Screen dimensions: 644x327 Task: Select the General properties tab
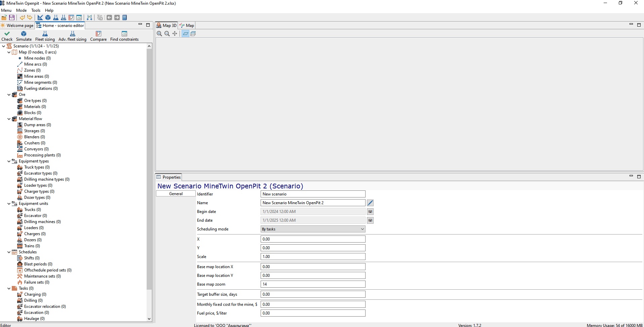[x=176, y=194]
